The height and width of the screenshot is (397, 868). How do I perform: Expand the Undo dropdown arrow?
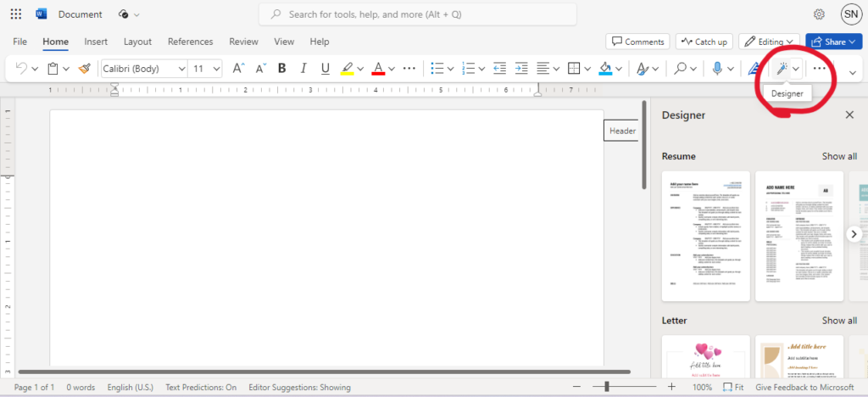click(x=35, y=70)
